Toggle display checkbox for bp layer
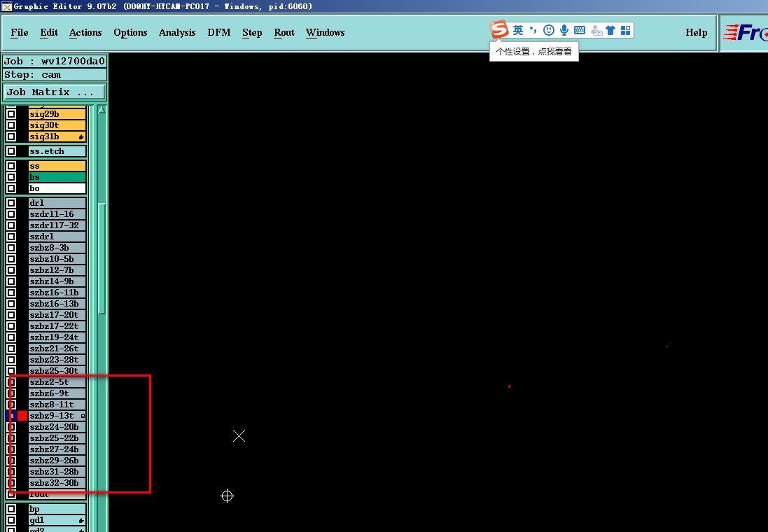Screen dimensions: 768x532 (x=11, y=509)
